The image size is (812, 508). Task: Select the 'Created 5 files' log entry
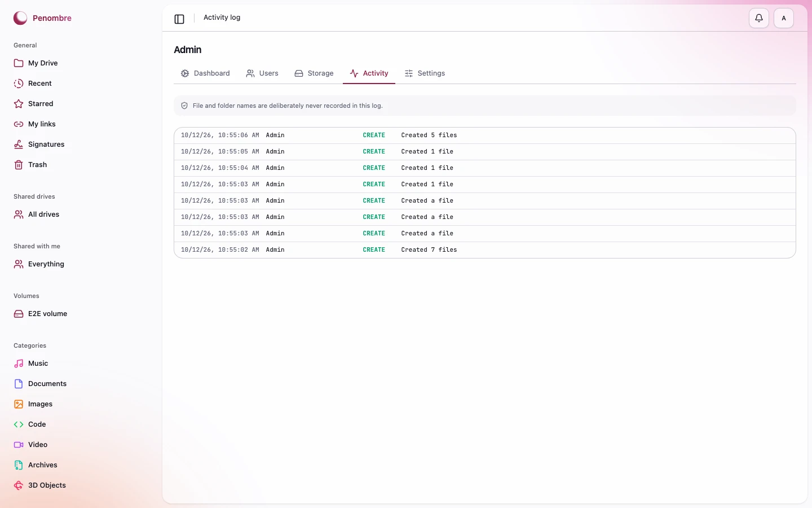click(485, 135)
